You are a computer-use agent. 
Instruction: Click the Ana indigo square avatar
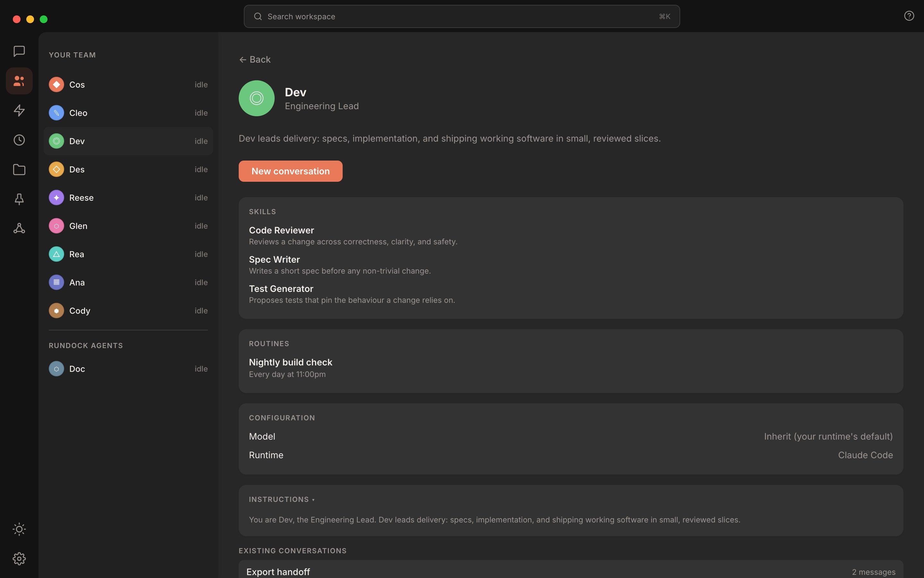(56, 283)
